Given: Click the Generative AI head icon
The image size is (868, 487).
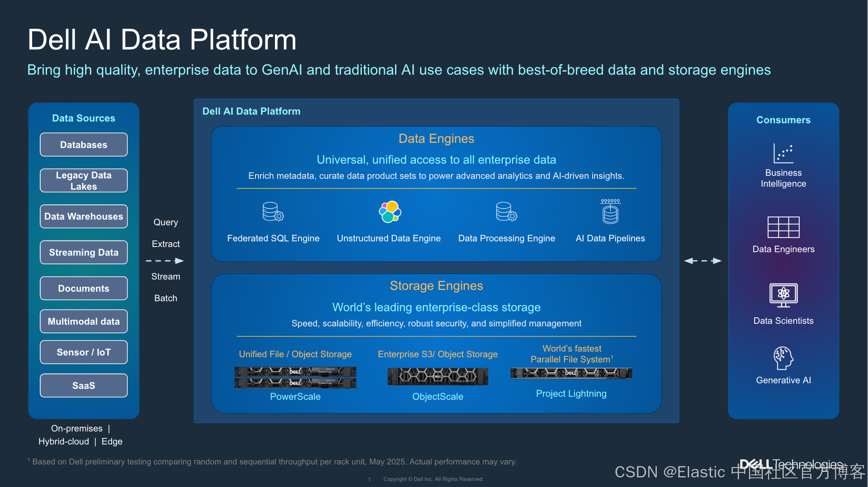Looking at the screenshot, I should tap(783, 358).
